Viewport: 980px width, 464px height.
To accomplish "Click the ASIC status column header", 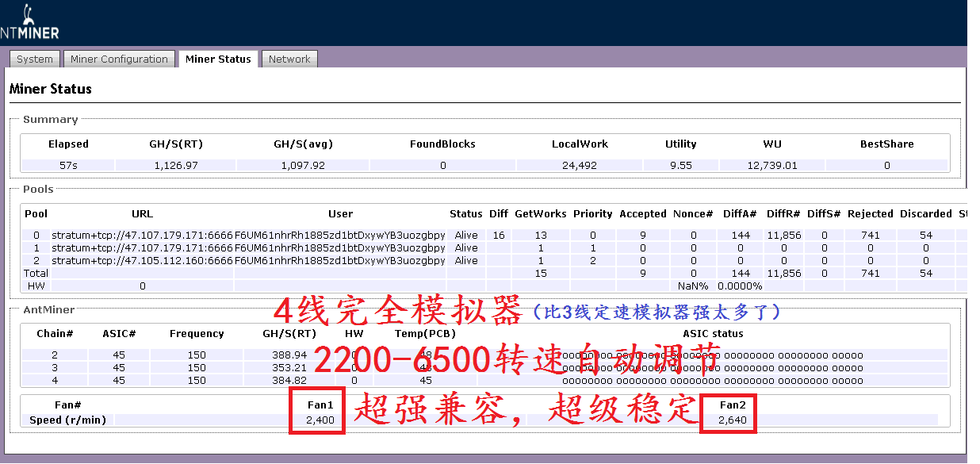I will pyautogui.click(x=713, y=334).
